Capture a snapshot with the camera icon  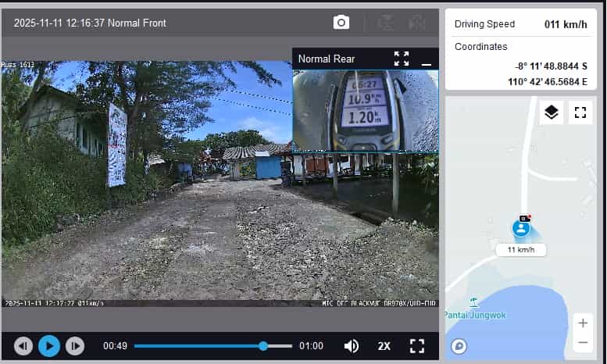341,23
